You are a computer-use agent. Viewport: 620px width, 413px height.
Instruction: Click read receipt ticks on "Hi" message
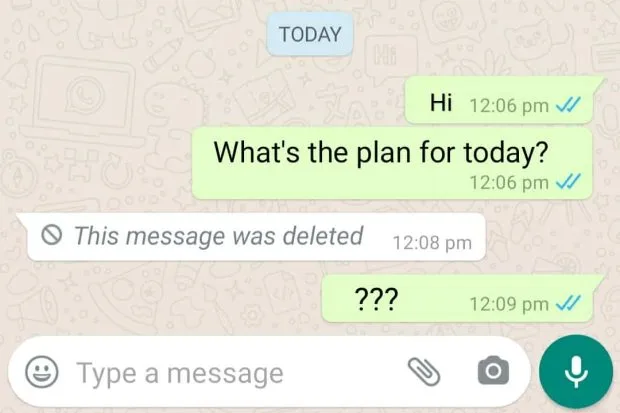[x=568, y=105]
